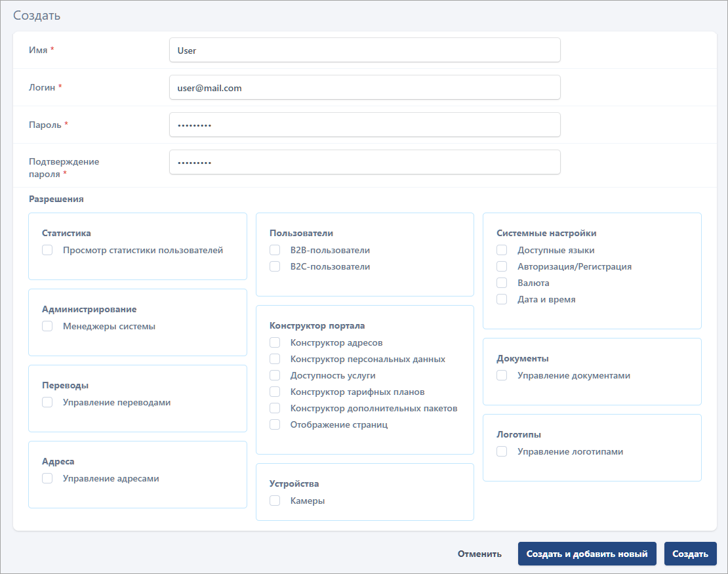Enable Конструктор адресов permission

275,342
